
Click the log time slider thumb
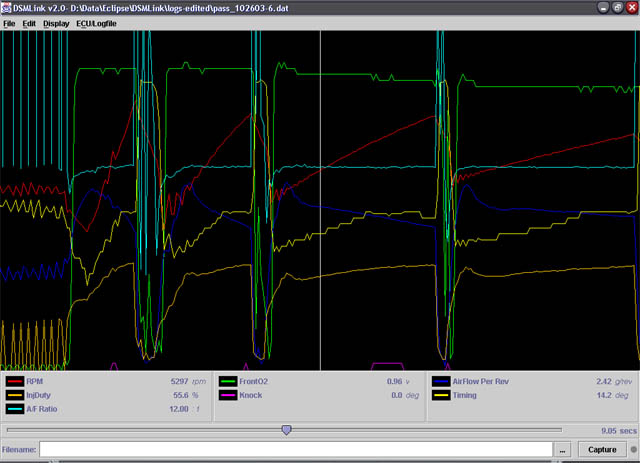pos(286,430)
